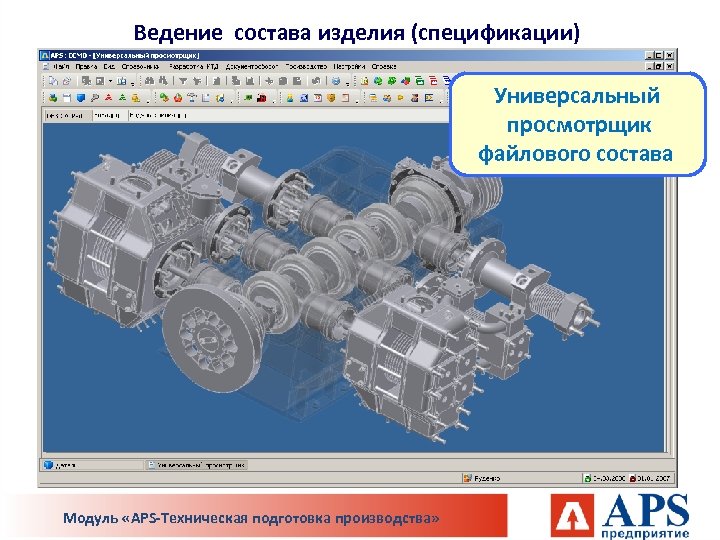
Task: Switch to the blue cube window tab at bottom
Action: coord(92,465)
